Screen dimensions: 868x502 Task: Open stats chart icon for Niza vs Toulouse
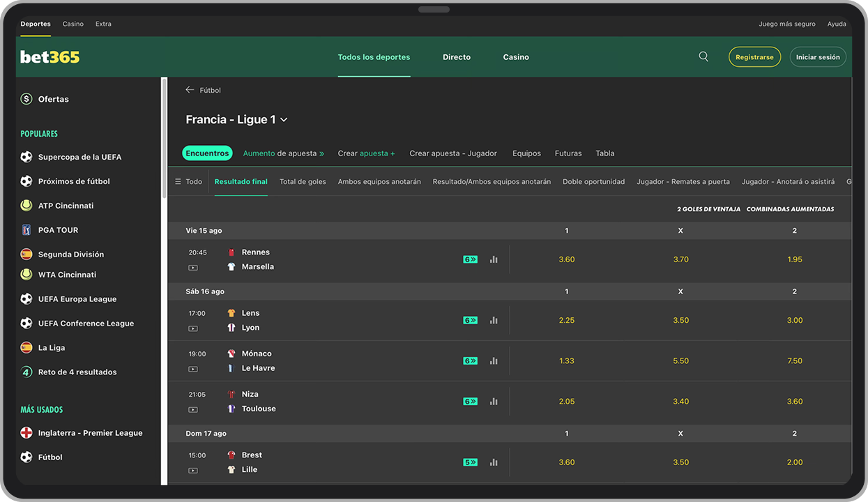[x=494, y=402]
